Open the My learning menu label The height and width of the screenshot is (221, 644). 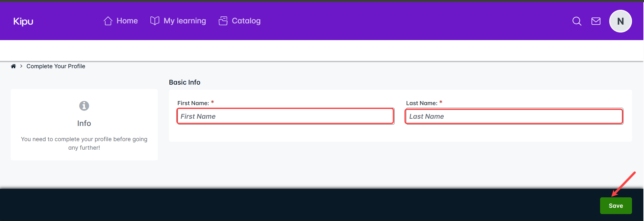185,21
